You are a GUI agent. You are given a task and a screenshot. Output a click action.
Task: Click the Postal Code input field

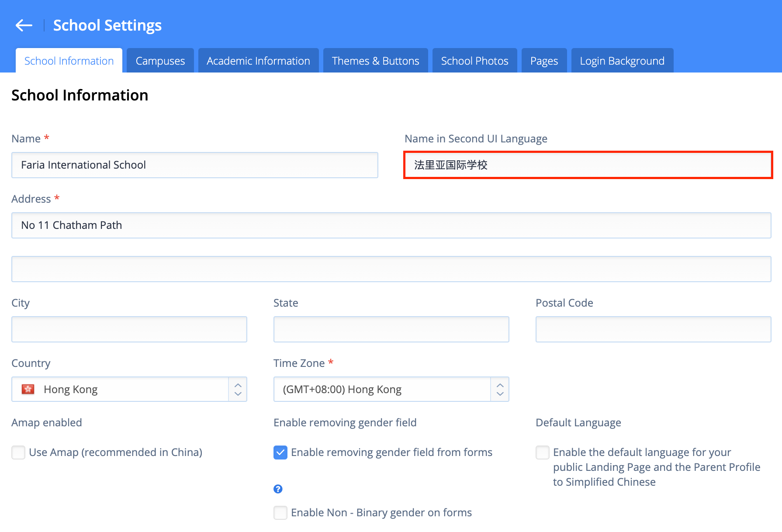pos(653,329)
